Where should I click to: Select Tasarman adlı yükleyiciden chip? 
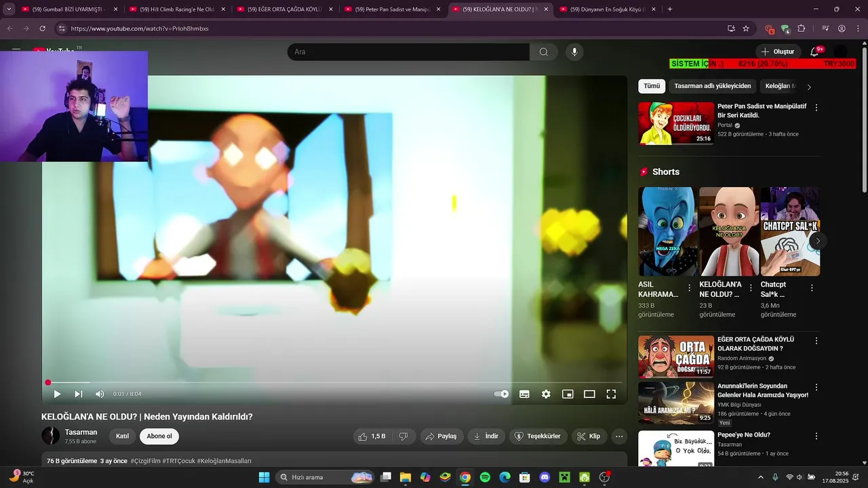point(713,86)
